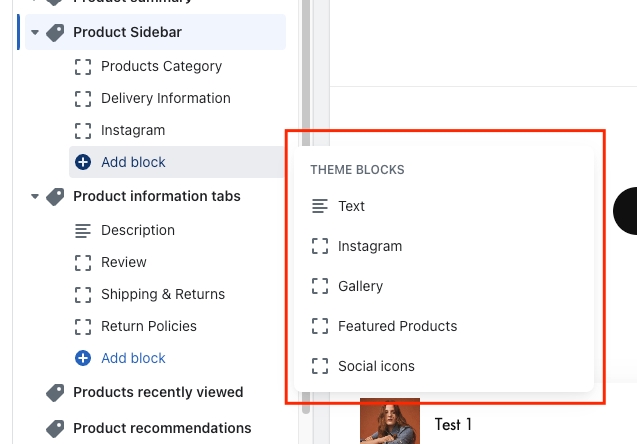Viewport: 637px width, 444px height.
Task: Click the plus icon under Product Sidebar
Action: click(84, 163)
